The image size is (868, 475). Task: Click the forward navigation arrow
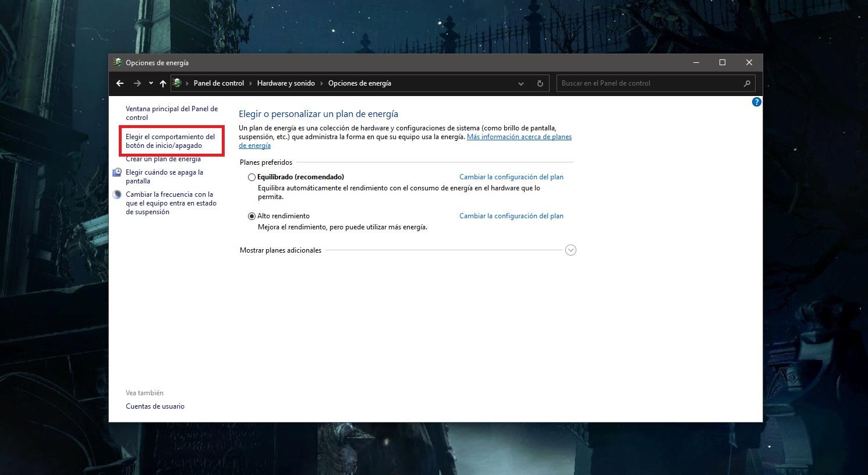click(137, 83)
